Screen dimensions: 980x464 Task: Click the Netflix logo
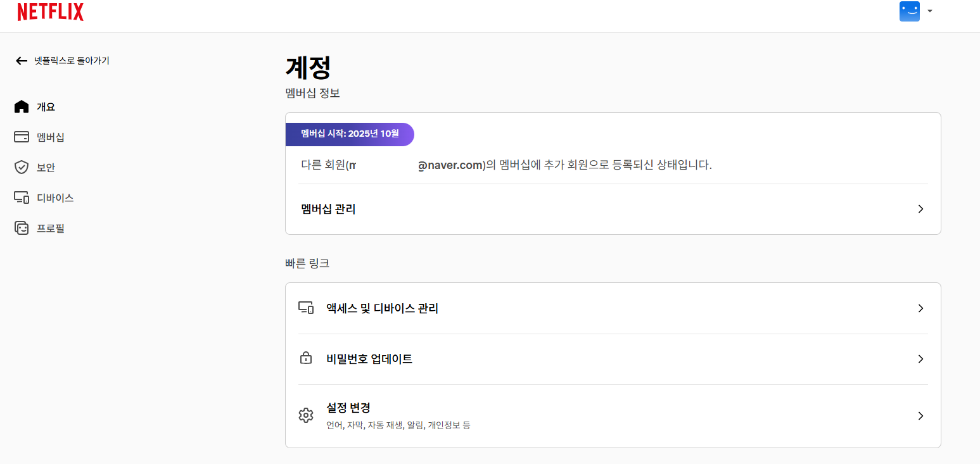(51, 12)
